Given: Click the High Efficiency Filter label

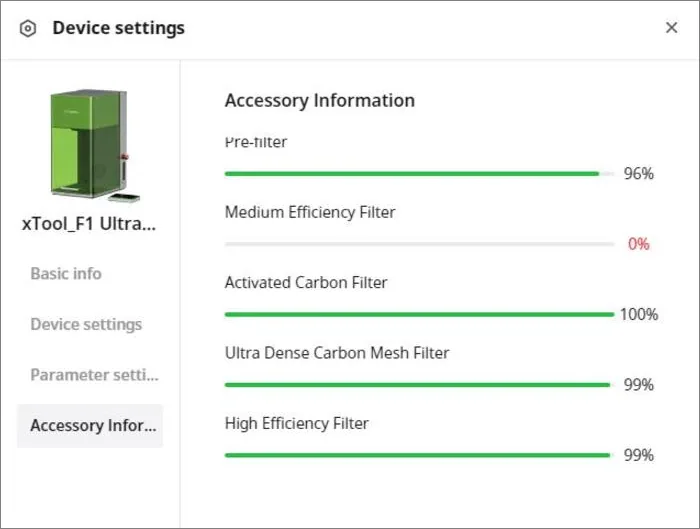Looking at the screenshot, I should coord(297,423).
